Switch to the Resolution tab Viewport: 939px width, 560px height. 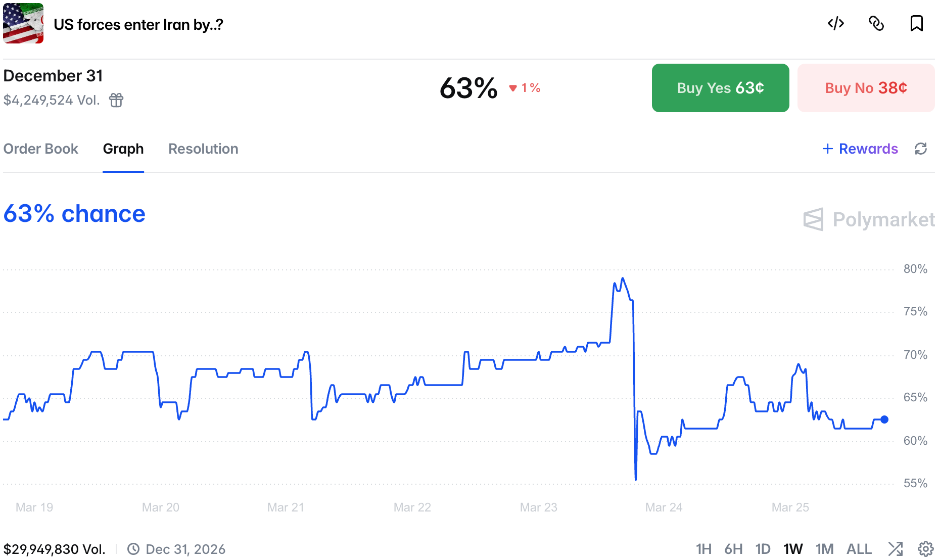pos(203,149)
